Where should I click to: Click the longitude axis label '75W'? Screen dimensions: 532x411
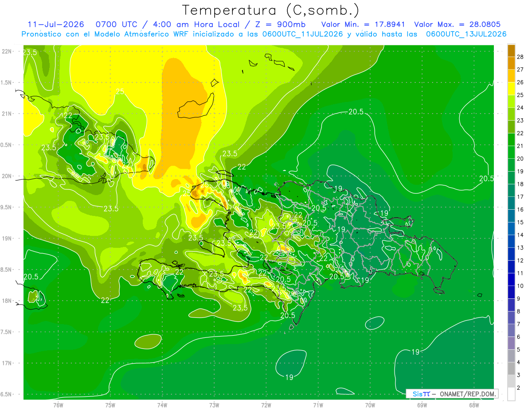[x=110, y=405]
